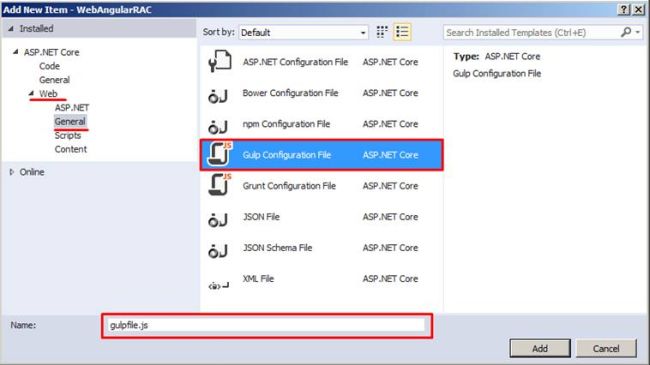Screen dimensions: 650x365
Task: Click 'ASP.NET Core' in the XML File row
Action: point(390,279)
